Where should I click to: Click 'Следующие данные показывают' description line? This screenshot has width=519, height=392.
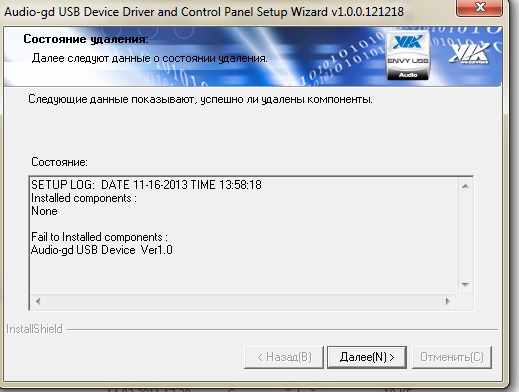pos(200,99)
